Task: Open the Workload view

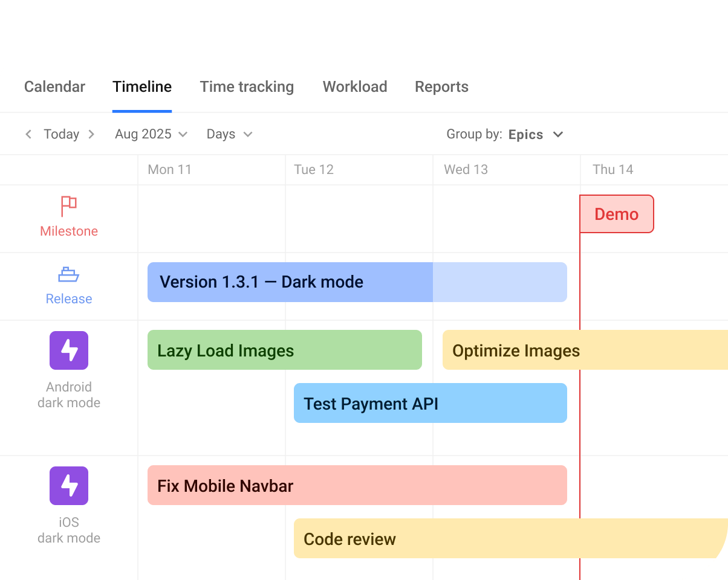Action: click(354, 86)
